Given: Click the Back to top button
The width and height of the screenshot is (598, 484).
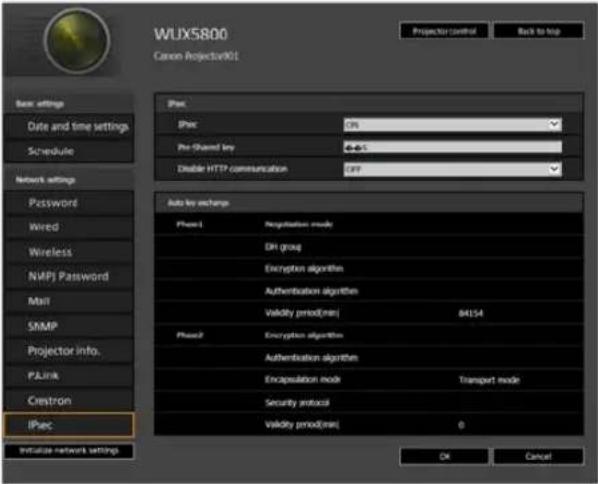Looking at the screenshot, I should tap(539, 31).
